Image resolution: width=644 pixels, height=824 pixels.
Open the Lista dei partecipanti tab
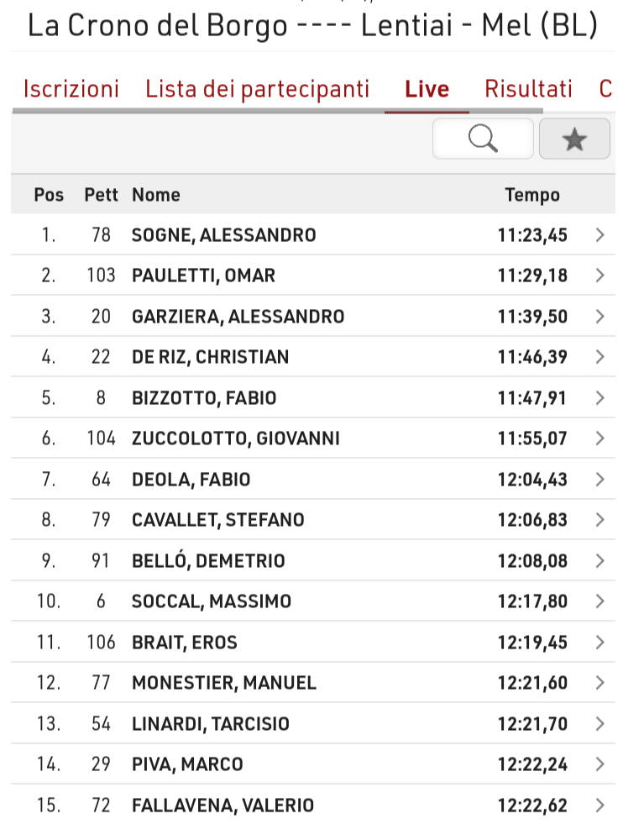(x=258, y=89)
